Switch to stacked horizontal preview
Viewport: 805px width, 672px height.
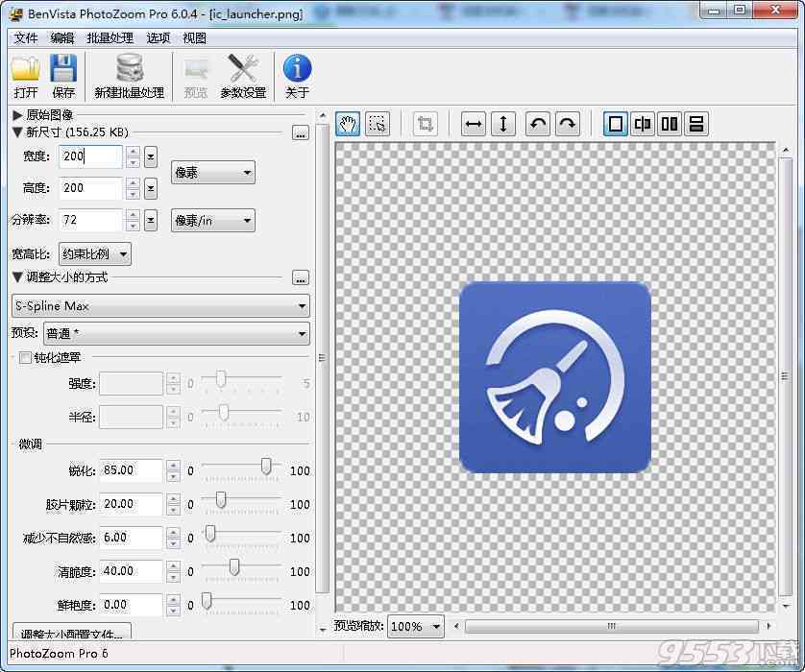point(696,124)
